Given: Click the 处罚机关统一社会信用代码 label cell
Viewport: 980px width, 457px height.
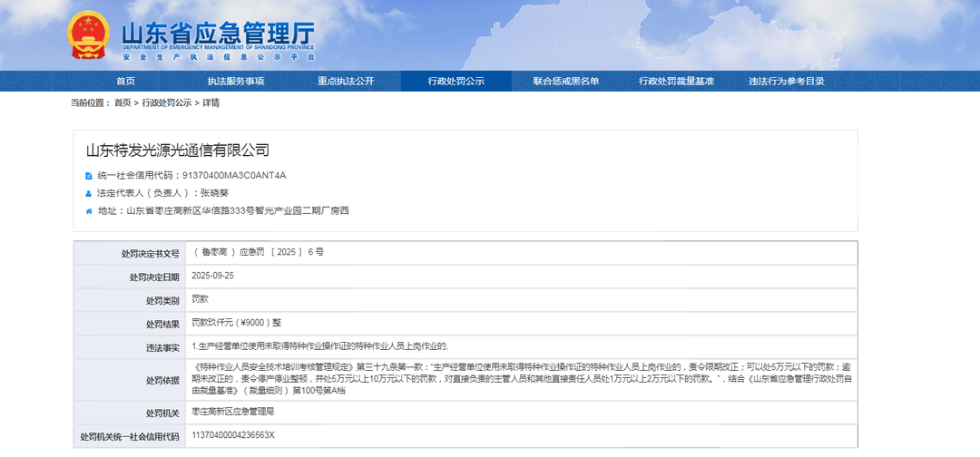Looking at the screenshot, I should coord(130,436).
